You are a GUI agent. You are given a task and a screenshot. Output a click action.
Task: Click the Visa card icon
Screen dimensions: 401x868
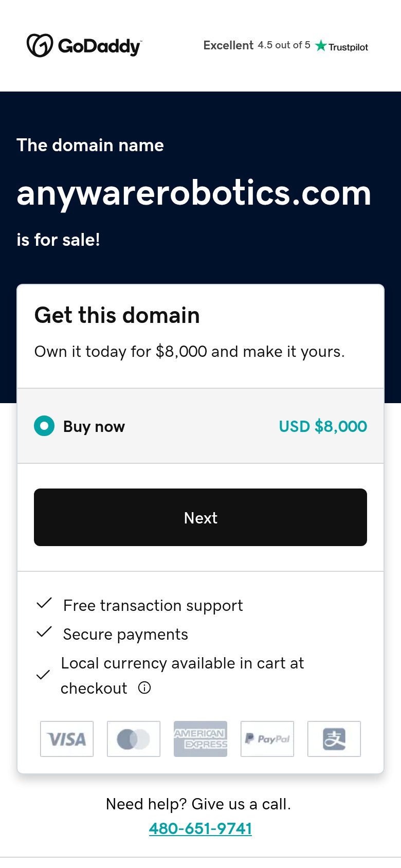pos(67,739)
